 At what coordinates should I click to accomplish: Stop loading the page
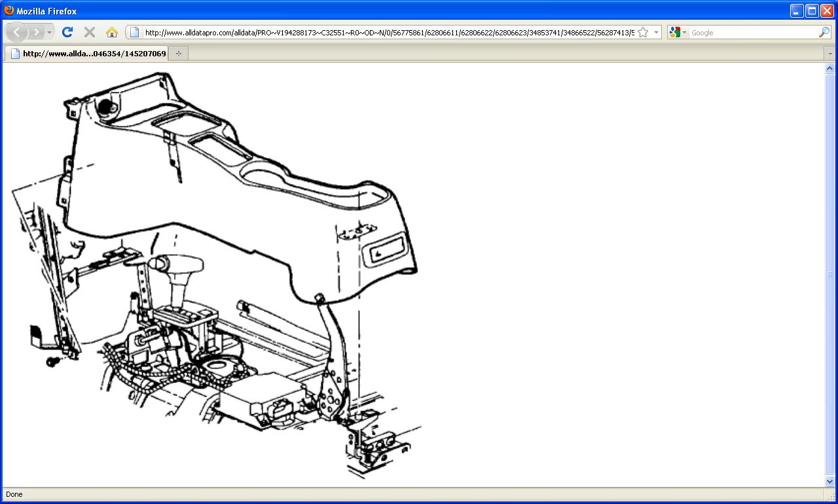coord(90,32)
